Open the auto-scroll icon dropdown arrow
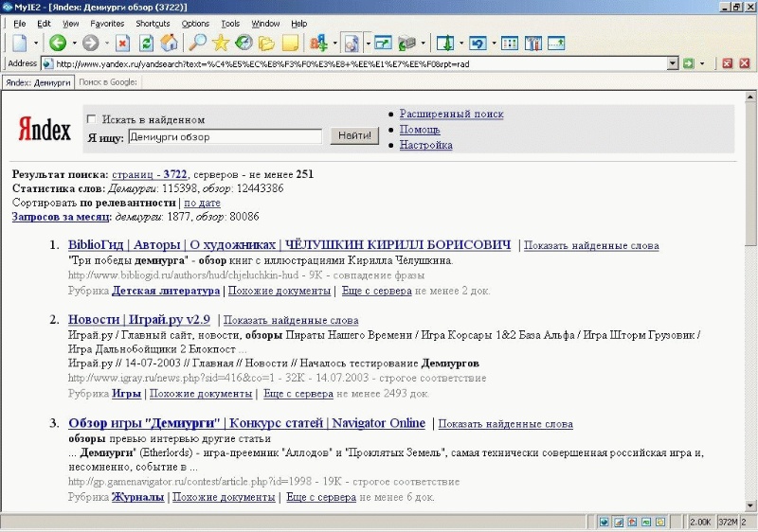The image size is (758, 532). point(461,44)
